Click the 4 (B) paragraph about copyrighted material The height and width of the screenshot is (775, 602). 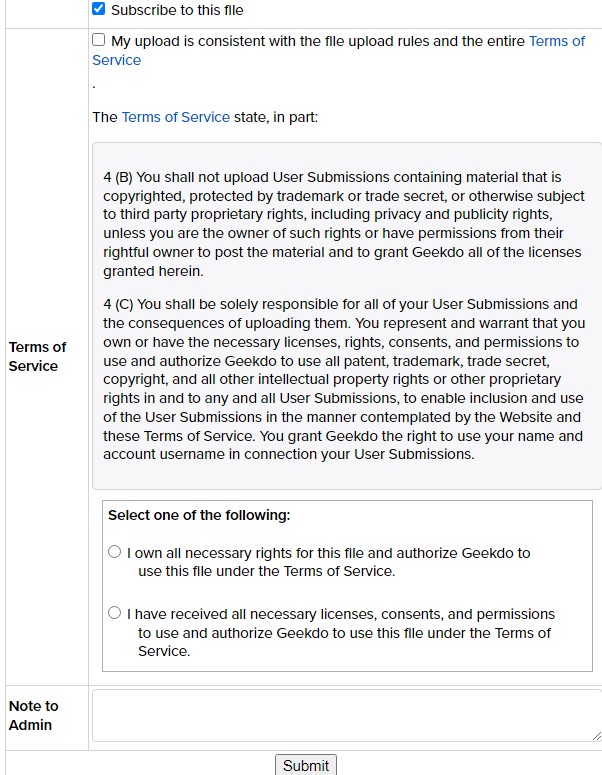point(344,224)
